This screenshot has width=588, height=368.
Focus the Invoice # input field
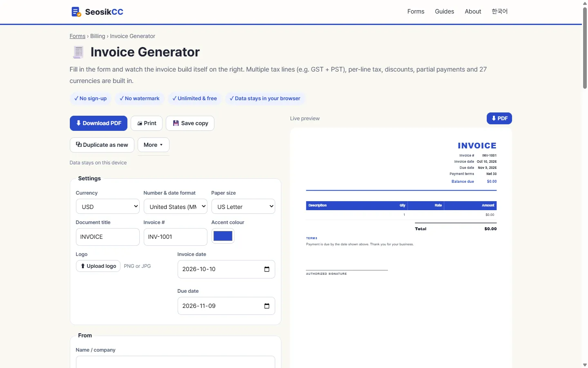tap(176, 237)
